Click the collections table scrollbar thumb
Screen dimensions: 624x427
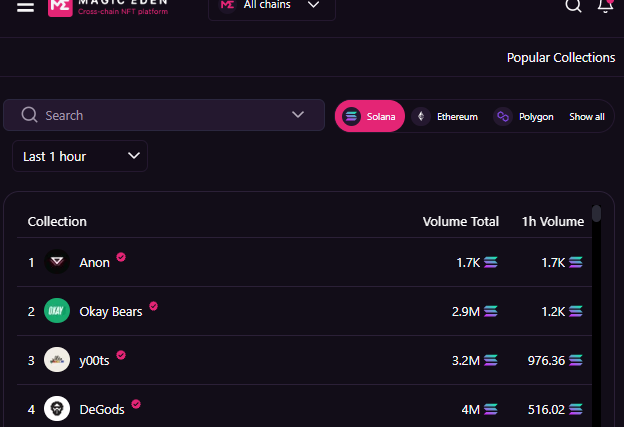tap(596, 213)
